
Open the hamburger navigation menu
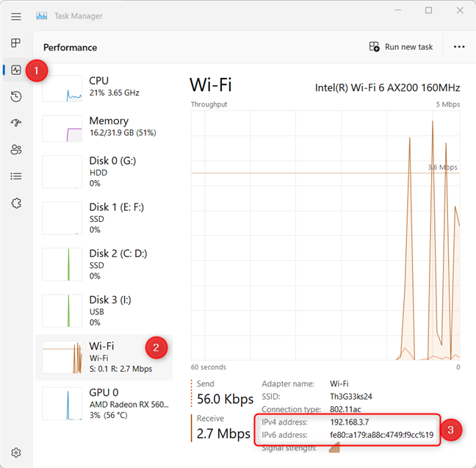[x=15, y=16]
